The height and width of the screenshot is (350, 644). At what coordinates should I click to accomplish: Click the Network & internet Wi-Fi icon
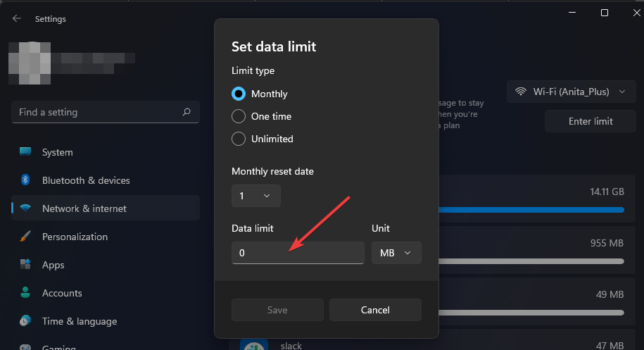25,208
